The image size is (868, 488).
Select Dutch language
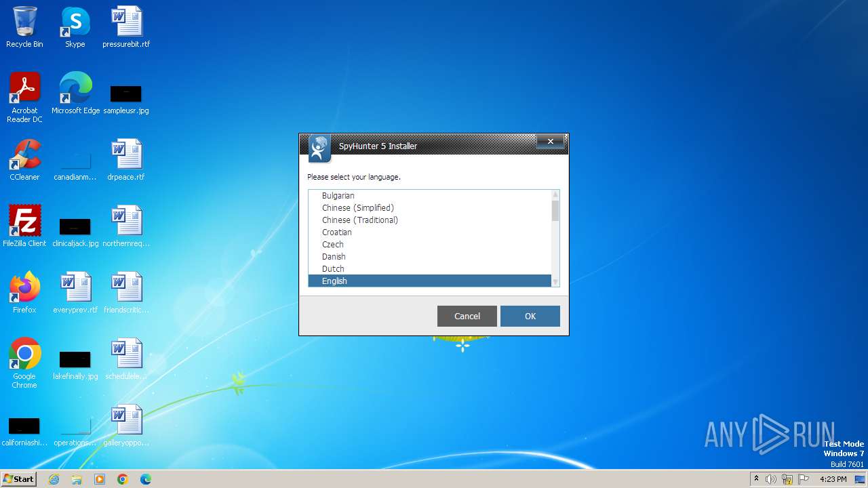coord(430,269)
